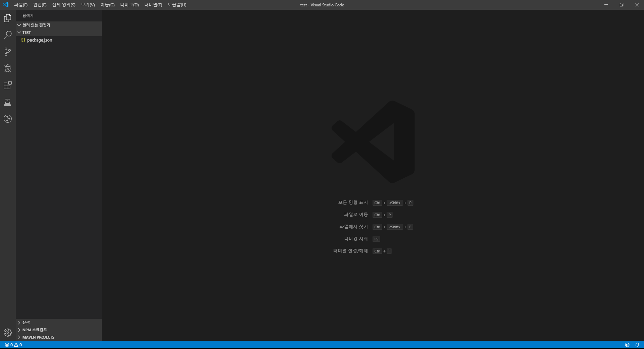Click the 탐색기 panel title
Image resolution: width=644 pixels, height=349 pixels.
(28, 16)
